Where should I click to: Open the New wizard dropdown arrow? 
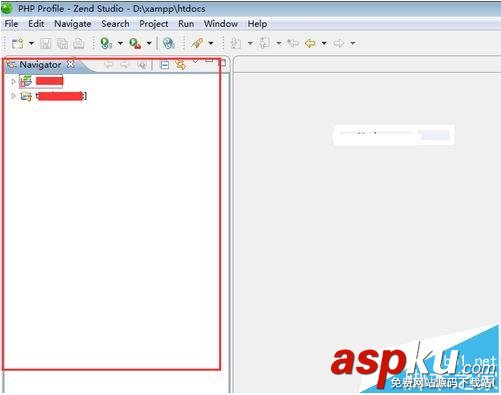coord(31,43)
